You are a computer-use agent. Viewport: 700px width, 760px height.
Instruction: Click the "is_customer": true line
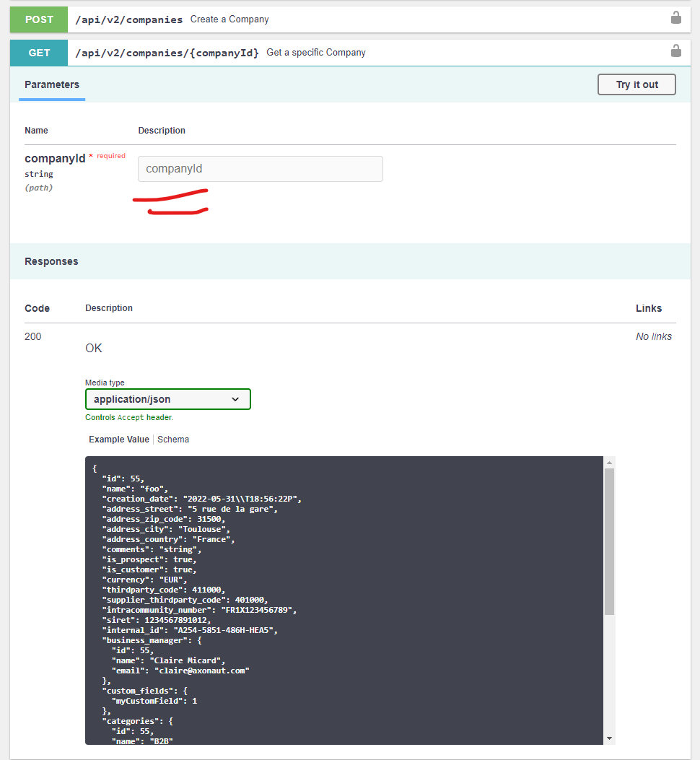point(149,569)
